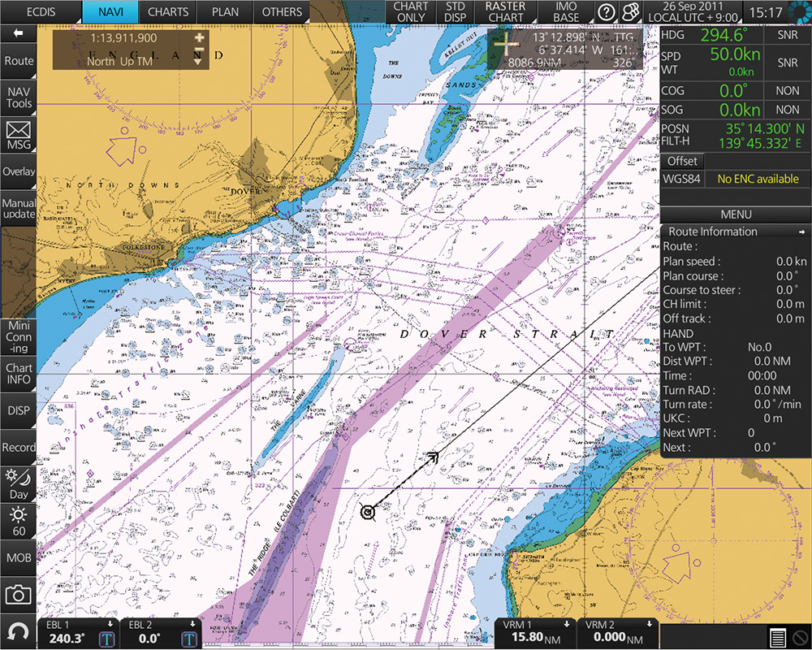The width and height of the screenshot is (812, 650).
Task: Switch to the CHARTS tab
Action: [x=167, y=12]
